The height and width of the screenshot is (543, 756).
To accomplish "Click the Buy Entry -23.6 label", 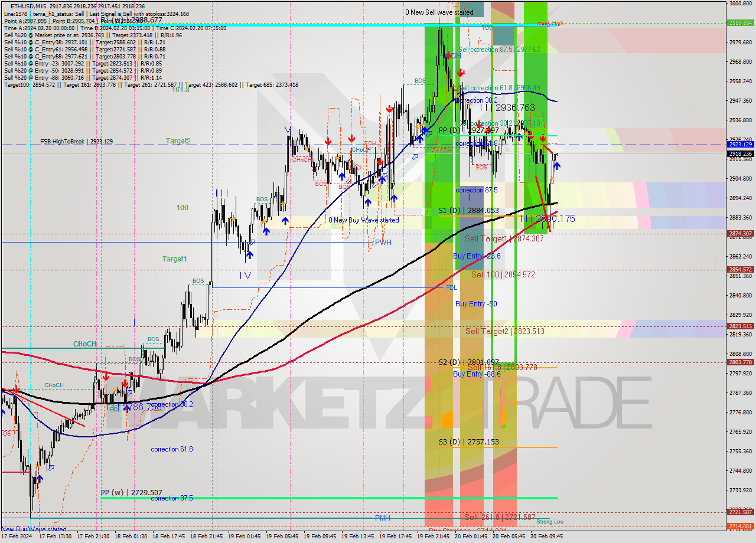I will tap(477, 256).
